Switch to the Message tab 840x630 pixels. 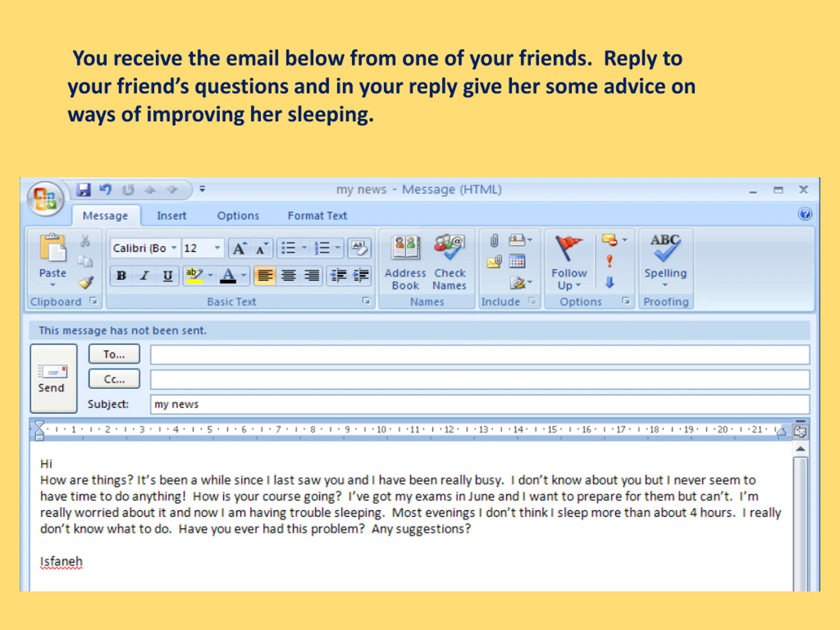click(106, 216)
